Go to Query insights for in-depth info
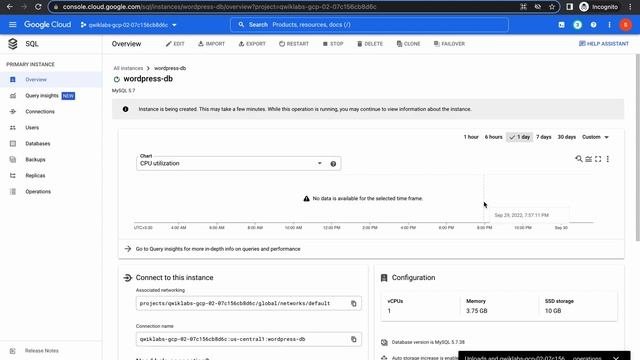Screen dimensions: 640x360 point(218,249)
